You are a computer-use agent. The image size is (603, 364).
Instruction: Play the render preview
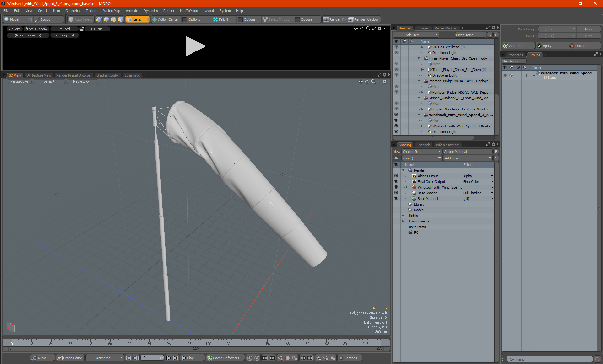click(195, 46)
